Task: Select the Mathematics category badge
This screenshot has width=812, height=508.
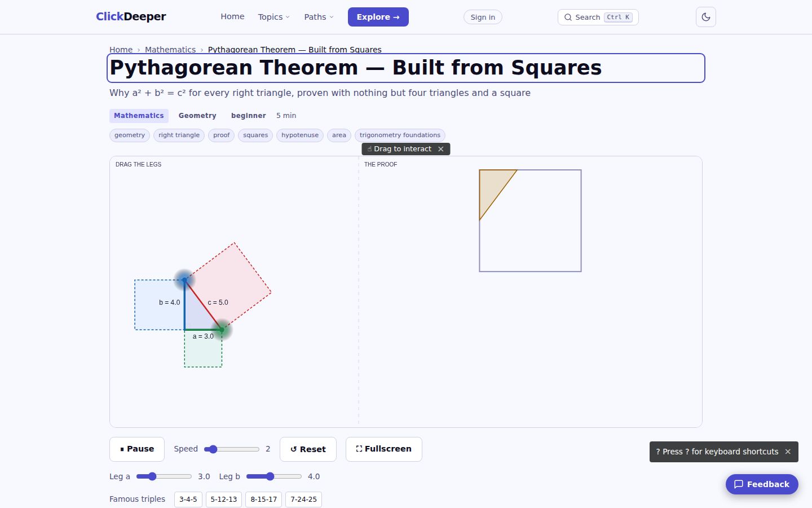Action: tap(139, 116)
